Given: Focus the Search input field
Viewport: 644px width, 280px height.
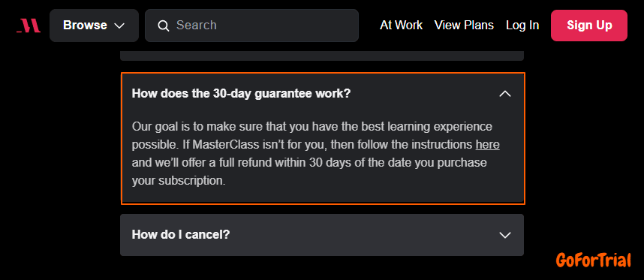Looking at the screenshot, I should (x=251, y=26).
